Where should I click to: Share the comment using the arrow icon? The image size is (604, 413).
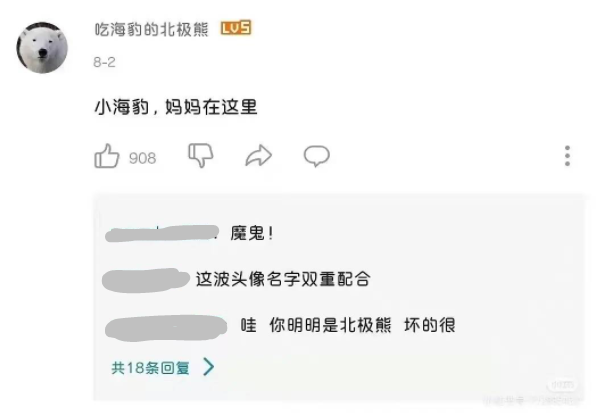click(258, 156)
